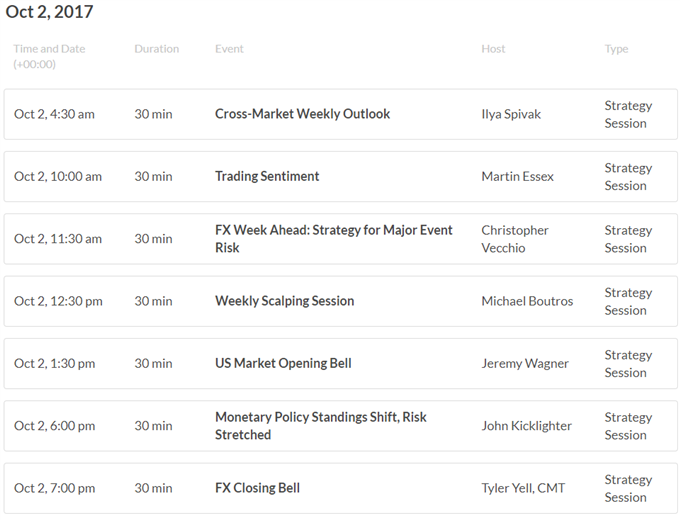Click the Duration column header

click(x=157, y=49)
